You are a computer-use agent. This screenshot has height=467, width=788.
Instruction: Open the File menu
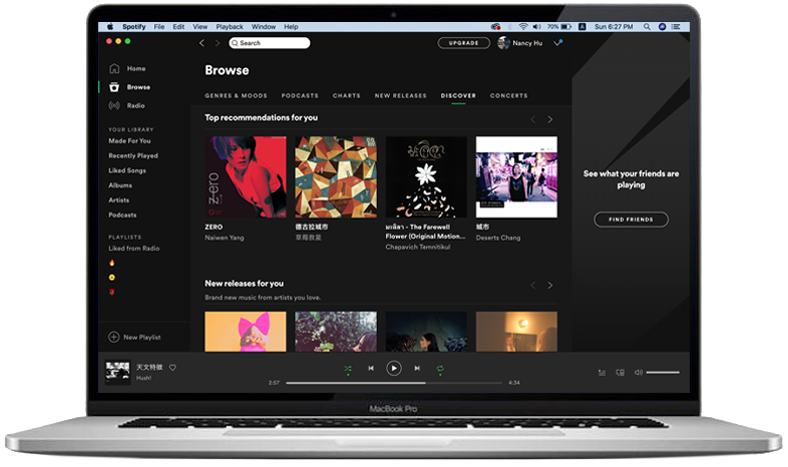[x=159, y=27]
